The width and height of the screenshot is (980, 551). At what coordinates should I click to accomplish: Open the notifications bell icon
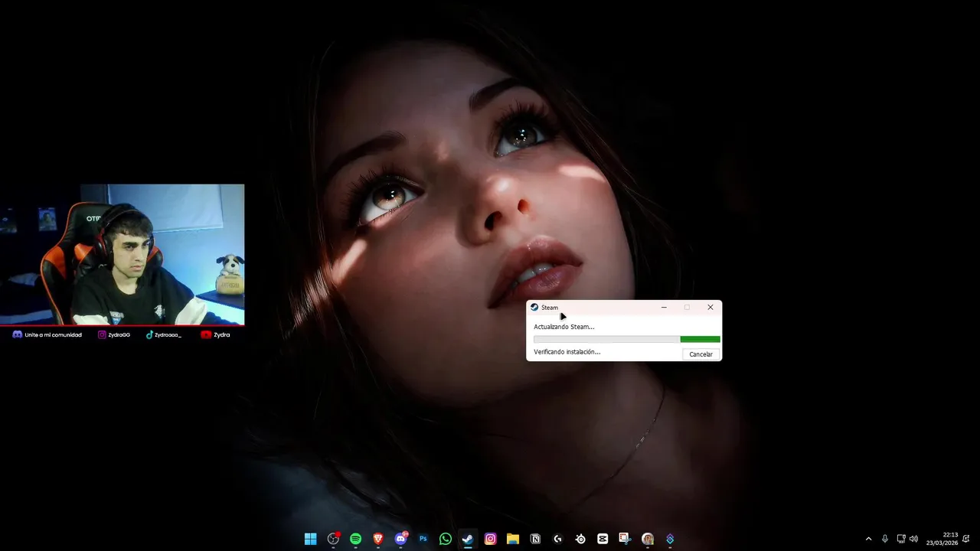pos(966,539)
